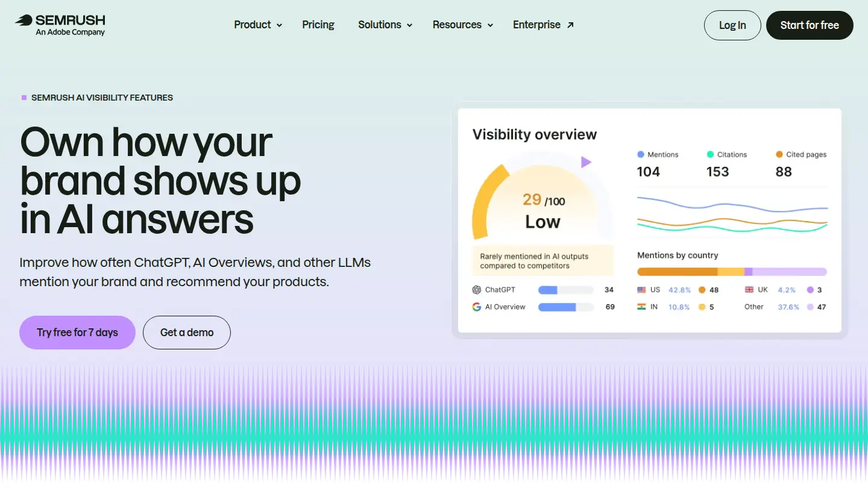This screenshot has height=488, width=868.
Task: Click the Google icon beside AI Overview
Action: coord(477,307)
